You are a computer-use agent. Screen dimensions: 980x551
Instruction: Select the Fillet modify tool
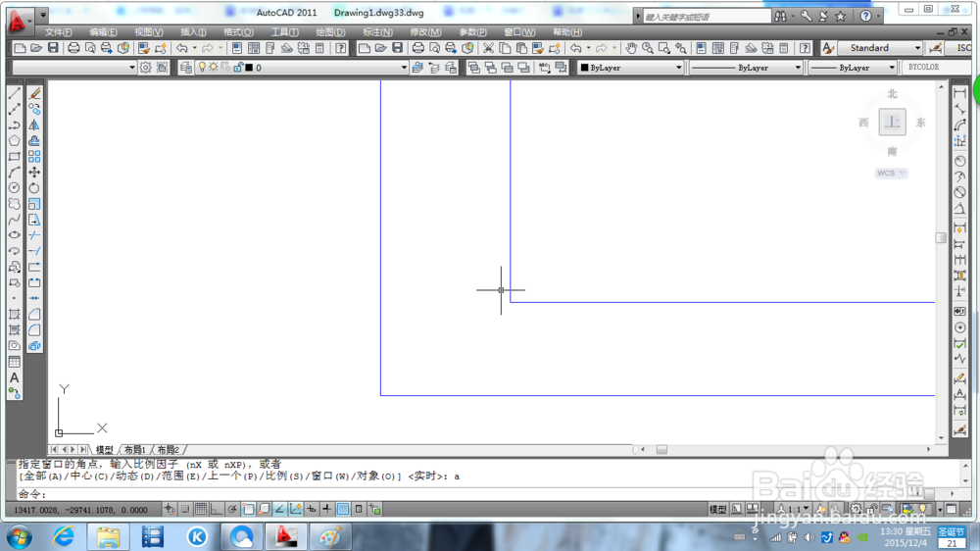[x=34, y=329]
